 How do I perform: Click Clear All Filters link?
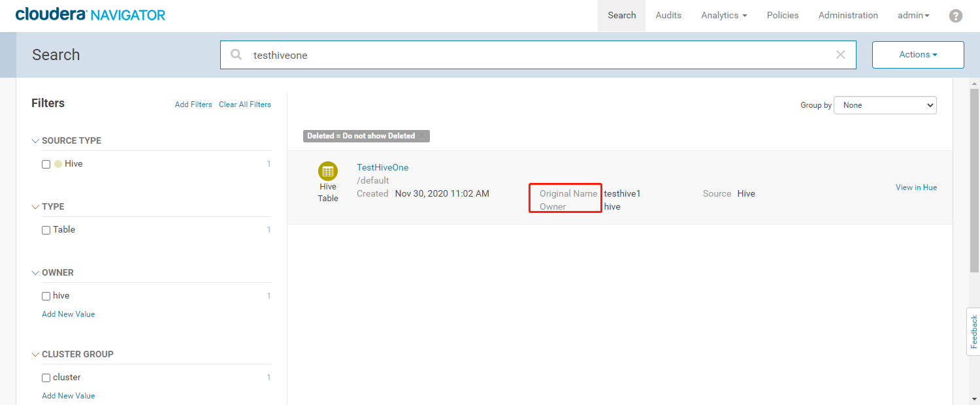(245, 105)
